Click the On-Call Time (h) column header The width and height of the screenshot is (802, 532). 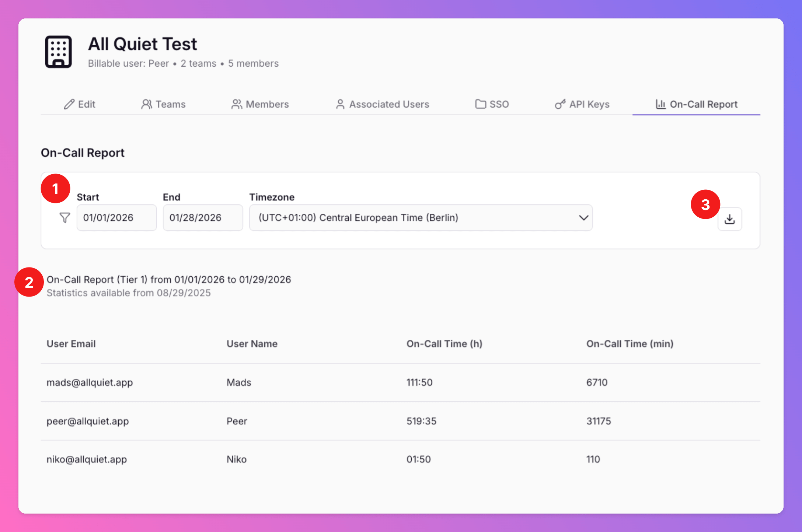[444, 344]
